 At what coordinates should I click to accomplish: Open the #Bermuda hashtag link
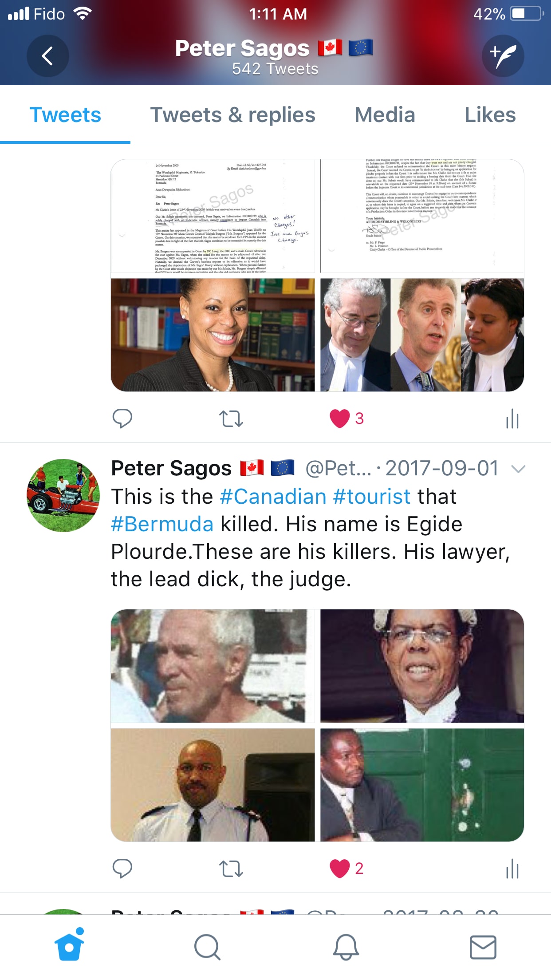[x=162, y=524]
